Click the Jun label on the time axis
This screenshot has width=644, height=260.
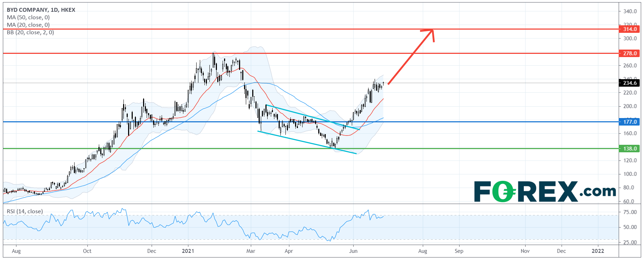point(353,251)
